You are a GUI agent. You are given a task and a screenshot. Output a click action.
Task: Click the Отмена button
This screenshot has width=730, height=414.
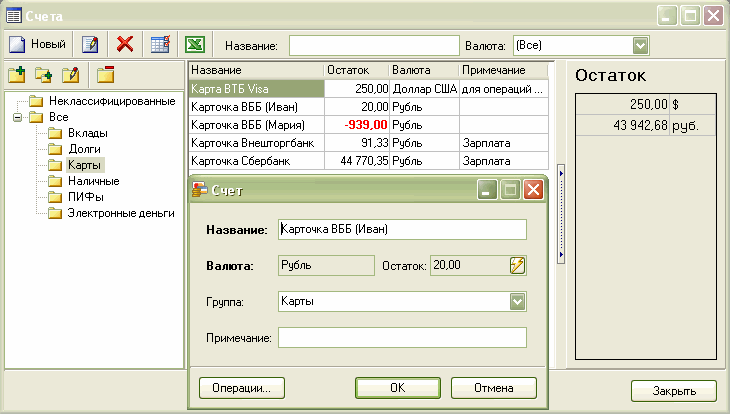click(493, 388)
